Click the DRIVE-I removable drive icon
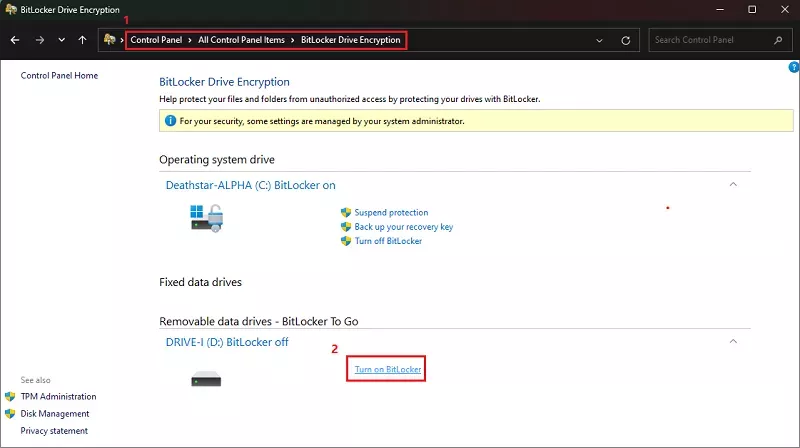800x448 pixels. click(x=206, y=379)
